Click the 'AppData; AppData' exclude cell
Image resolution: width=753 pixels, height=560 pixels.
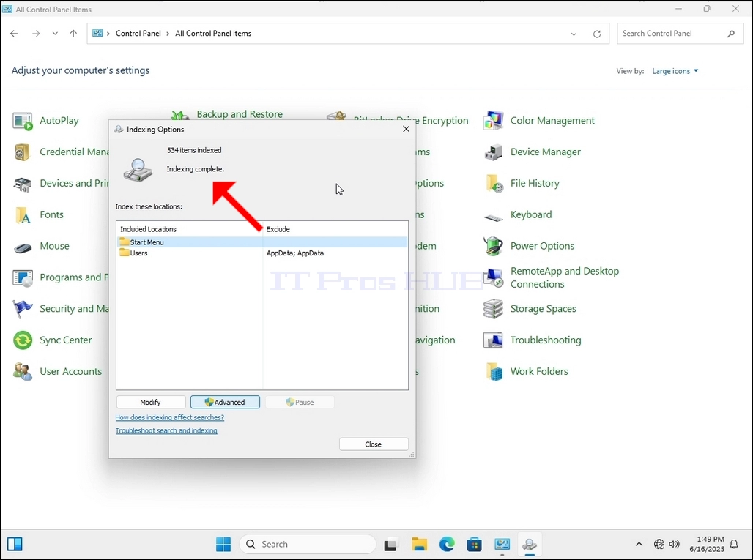tap(295, 253)
